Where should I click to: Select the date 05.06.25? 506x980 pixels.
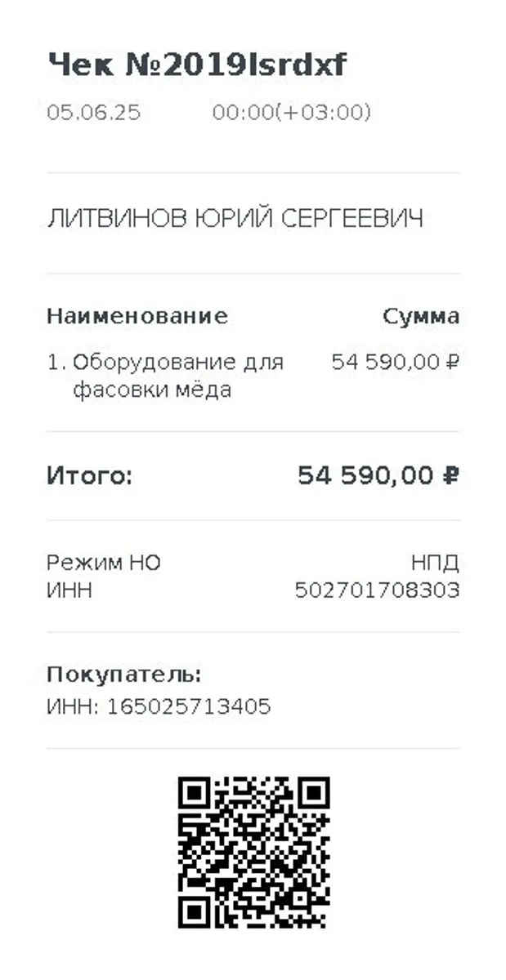93,113
